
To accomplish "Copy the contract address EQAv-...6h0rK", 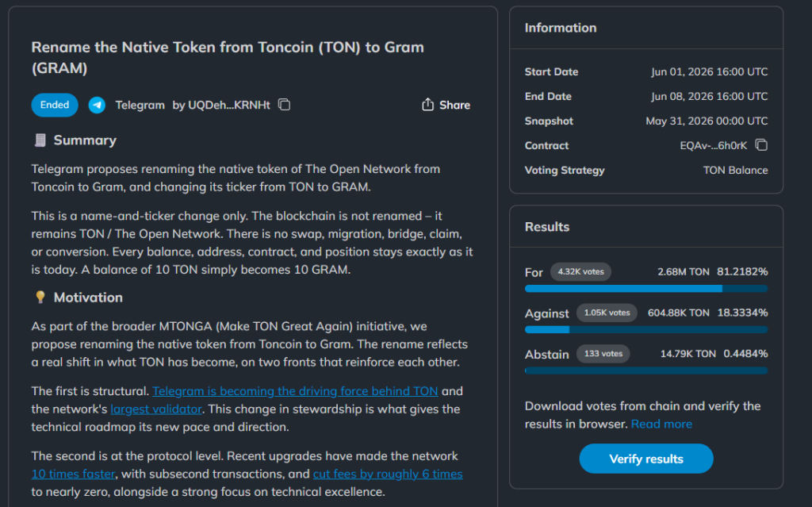I will (x=761, y=145).
